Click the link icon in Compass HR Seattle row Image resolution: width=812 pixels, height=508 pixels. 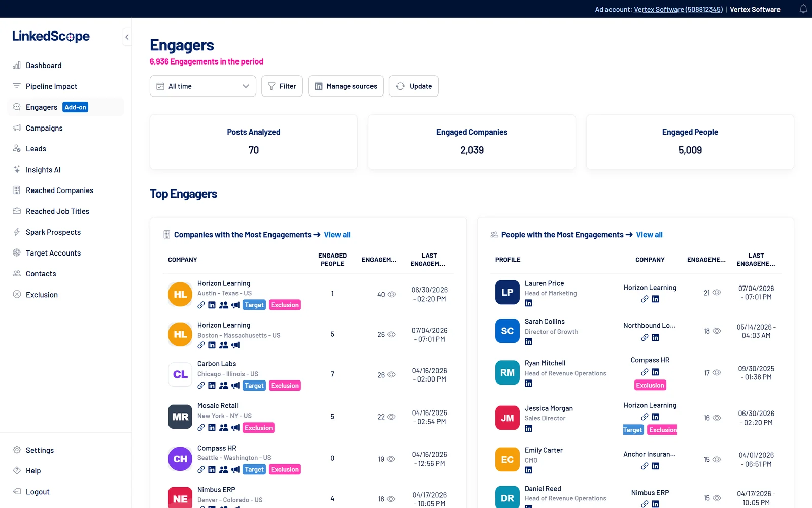coord(201,469)
